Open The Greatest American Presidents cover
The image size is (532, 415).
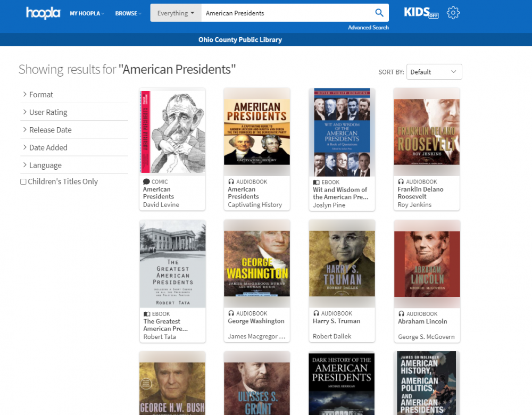pos(173,264)
